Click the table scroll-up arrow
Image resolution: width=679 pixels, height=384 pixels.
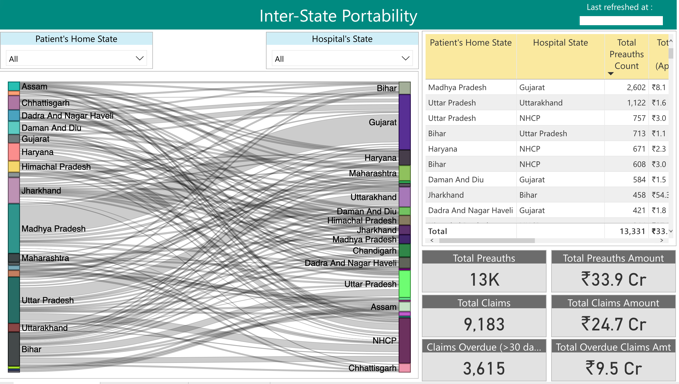tap(671, 42)
